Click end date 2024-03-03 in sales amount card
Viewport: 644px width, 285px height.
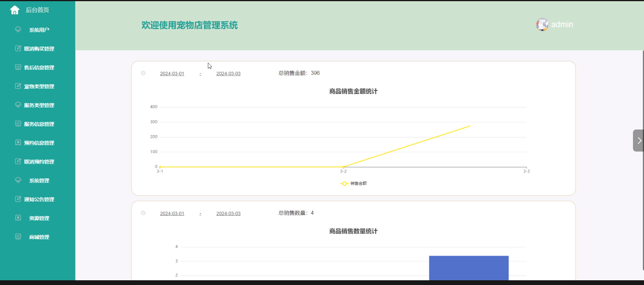pyautogui.click(x=228, y=74)
